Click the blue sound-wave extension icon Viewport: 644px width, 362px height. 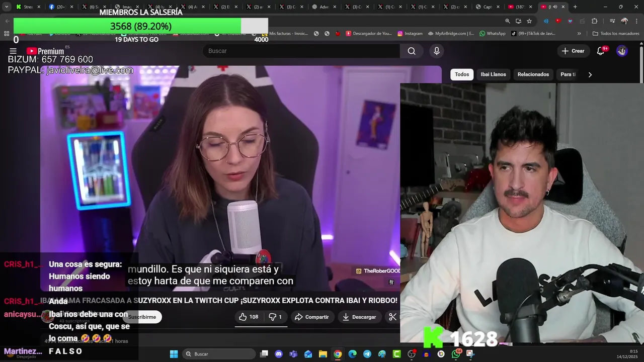[x=546, y=21]
